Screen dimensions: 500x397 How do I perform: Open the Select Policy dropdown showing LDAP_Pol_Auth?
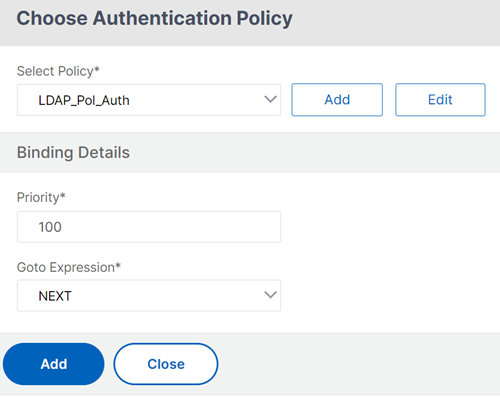tap(149, 100)
